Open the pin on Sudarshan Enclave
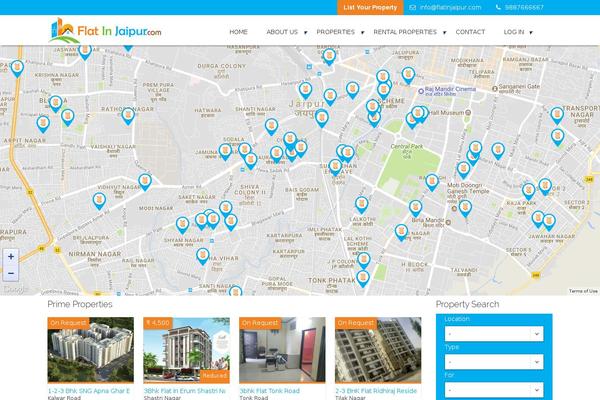 [x=335, y=167]
